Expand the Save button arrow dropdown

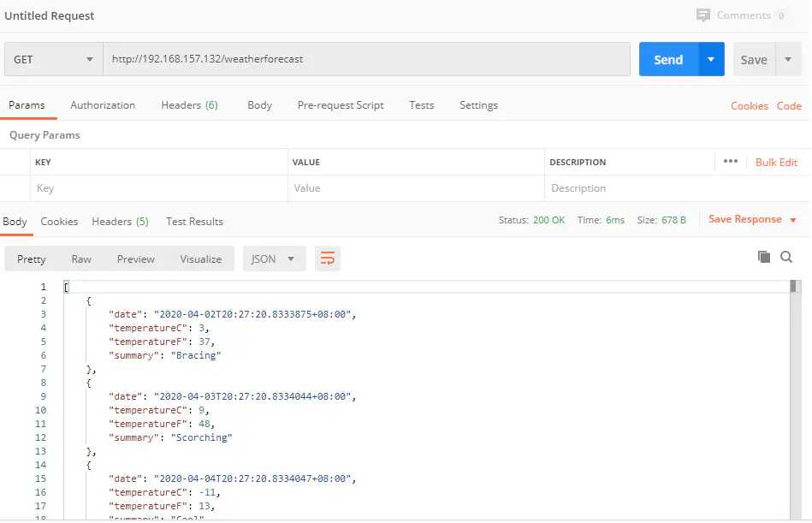(x=788, y=60)
